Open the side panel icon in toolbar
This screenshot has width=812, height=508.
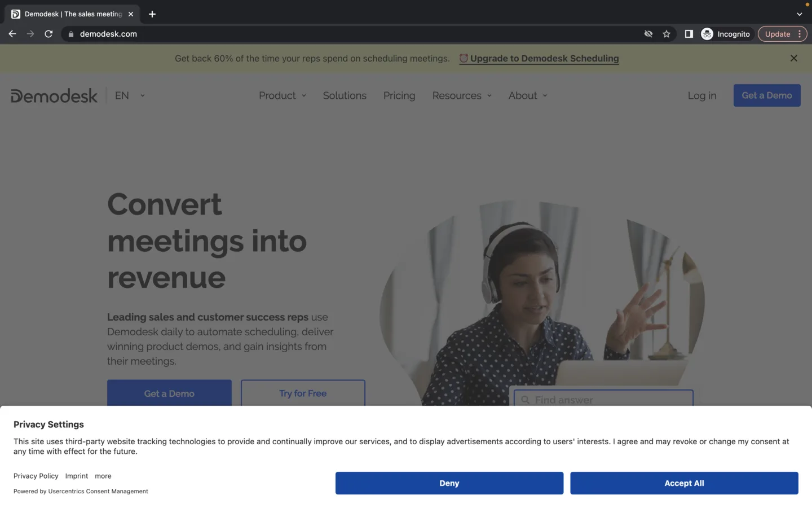689,34
